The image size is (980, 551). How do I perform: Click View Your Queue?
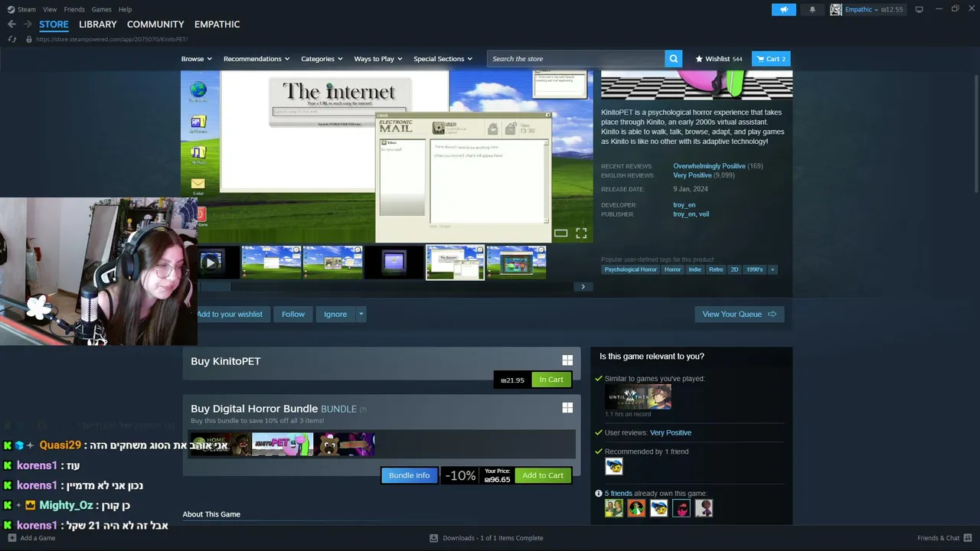pos(739,315)
